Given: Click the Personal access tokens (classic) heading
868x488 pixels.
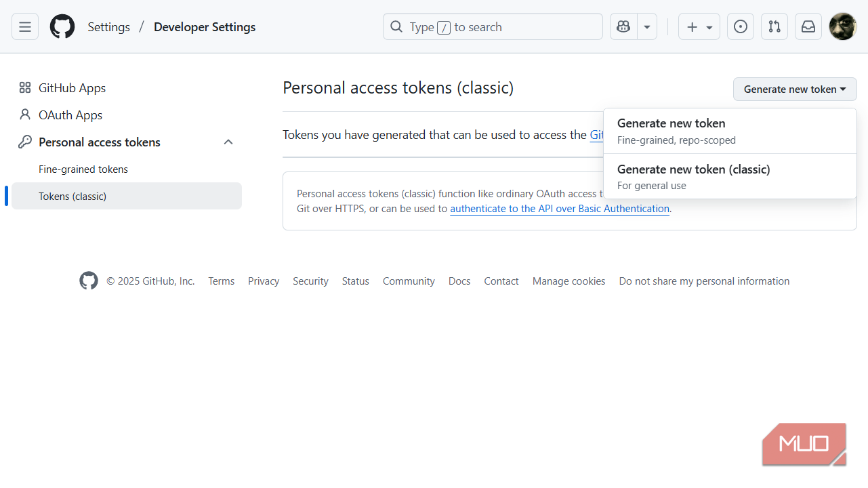Looking at the screenshot, I should pos(398,88).
